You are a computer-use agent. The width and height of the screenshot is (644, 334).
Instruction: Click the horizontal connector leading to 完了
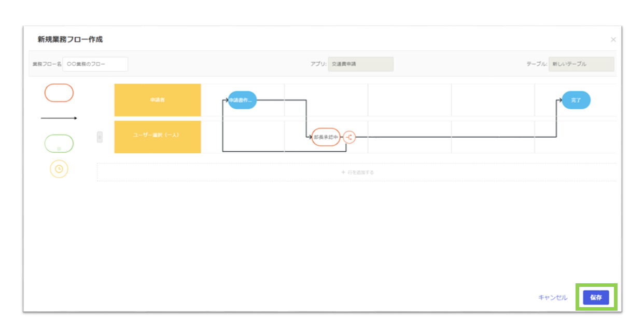[x=456, y=137]
